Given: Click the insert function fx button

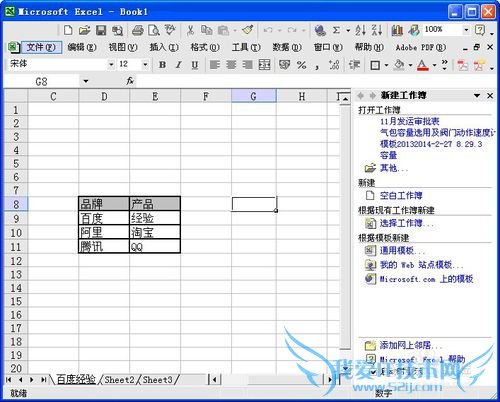Looking at the screenshot, I should 130,81.
